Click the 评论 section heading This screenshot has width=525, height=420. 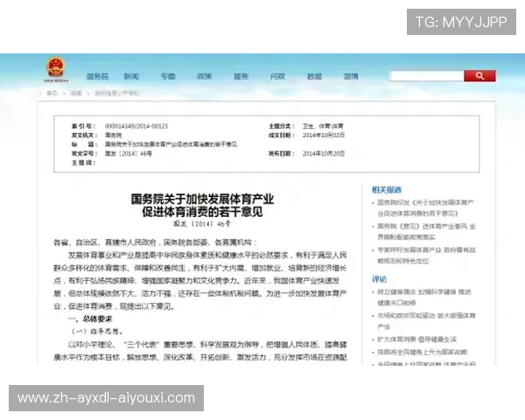click(x=379, y=279)
